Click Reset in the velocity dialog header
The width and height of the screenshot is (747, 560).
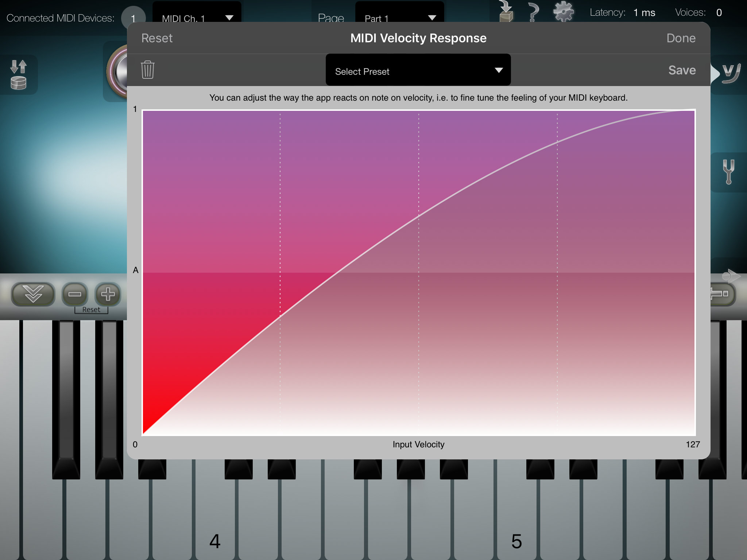(157, 38)
